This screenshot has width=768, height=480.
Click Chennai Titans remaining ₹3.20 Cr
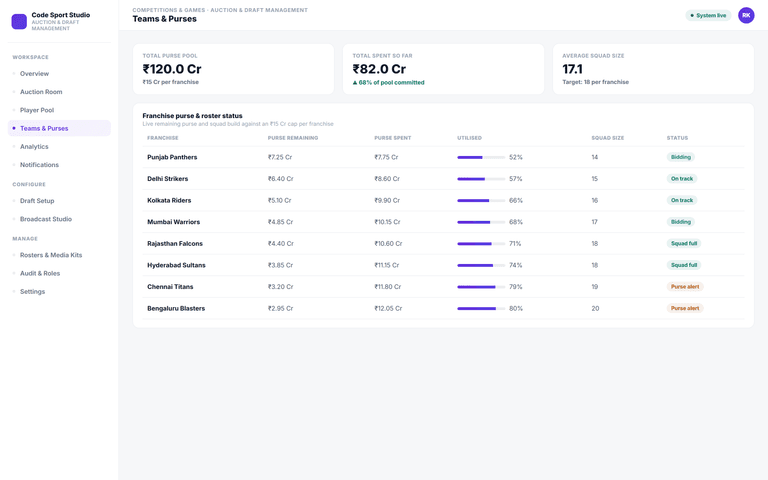click(x=280, y=287)
